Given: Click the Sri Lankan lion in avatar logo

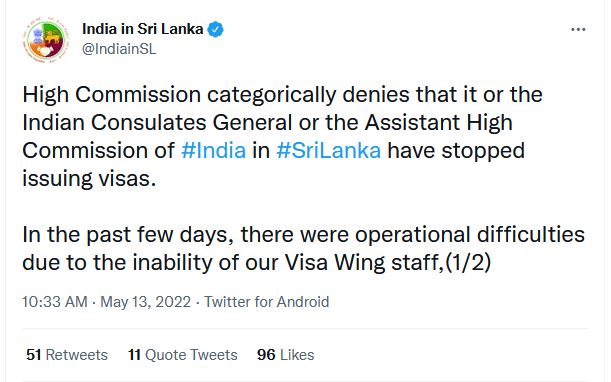Looking at the screenshot, I should point(53,37).
